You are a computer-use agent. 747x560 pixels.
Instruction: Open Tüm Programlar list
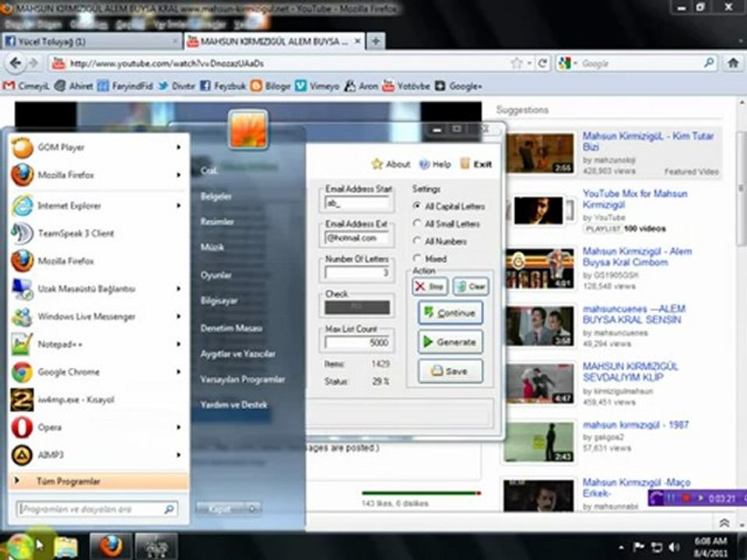[x=98, y=481]
